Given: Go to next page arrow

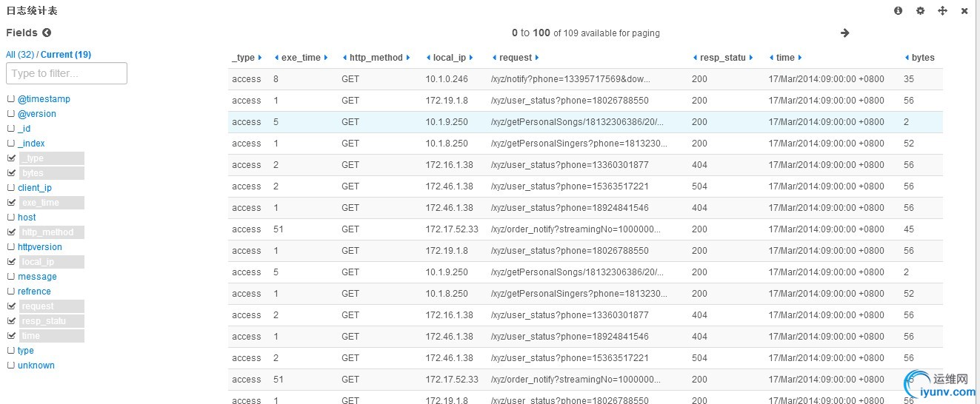Looking at the screenshot, I should tap(845, 33).
